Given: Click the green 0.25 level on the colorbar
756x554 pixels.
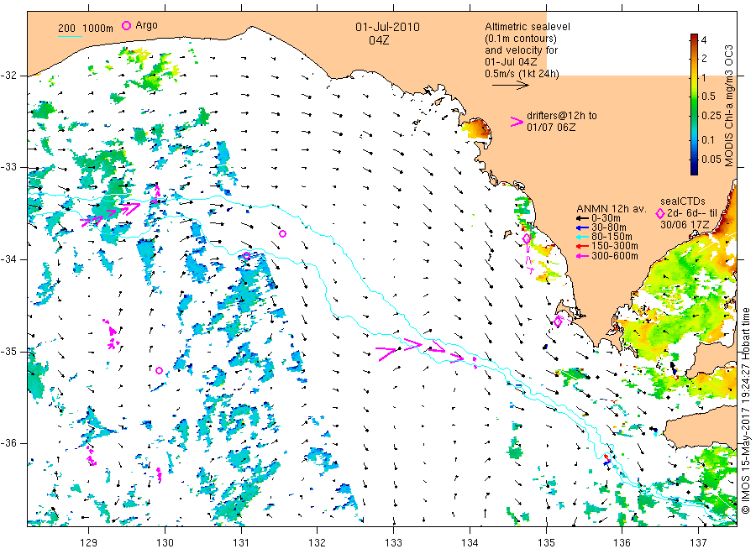Looking at the screenshot, I should point(694,116).
